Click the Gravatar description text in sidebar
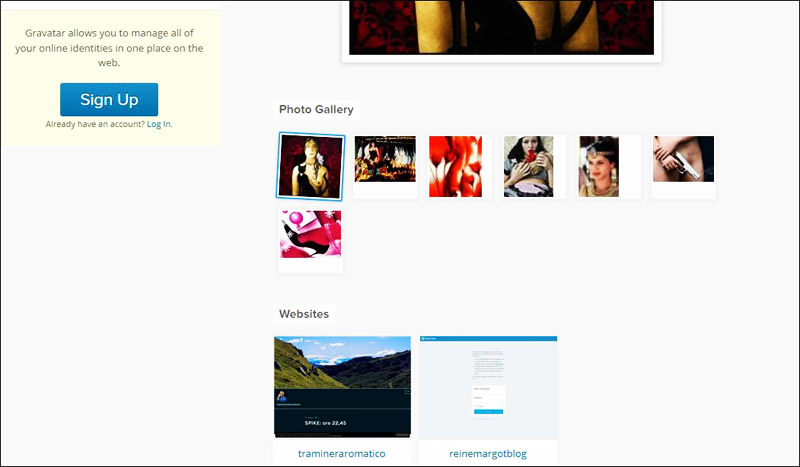Image resolution: width=800 pixels, height=467 pixels. pyautogui.click(x=109, y=47)
